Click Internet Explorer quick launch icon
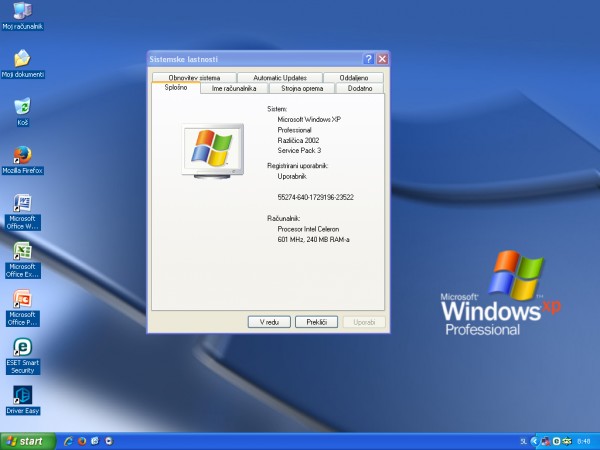Viewport: 600px width, 450px height. coord(68,441)
